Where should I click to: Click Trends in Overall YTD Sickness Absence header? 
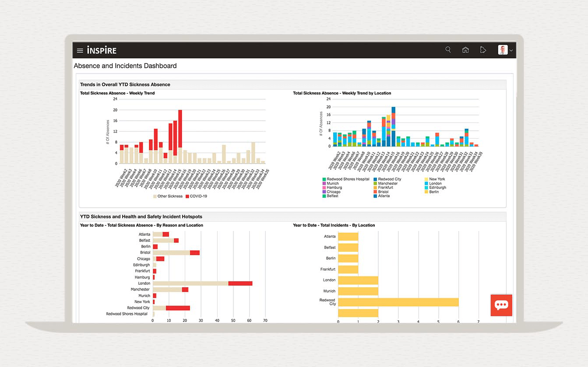(x=125, y=84)
